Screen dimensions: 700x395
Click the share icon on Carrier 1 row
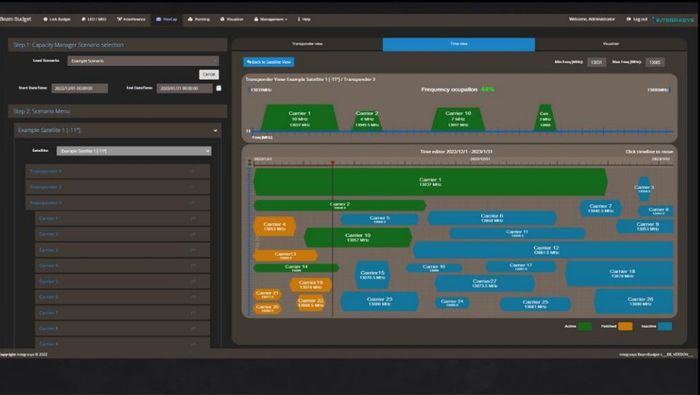(193, 219)
